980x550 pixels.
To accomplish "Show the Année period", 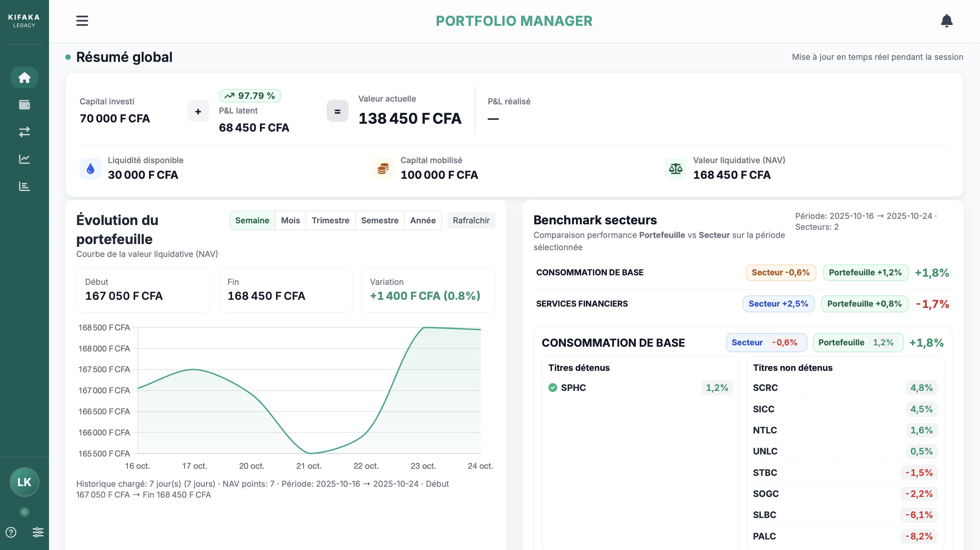I will (423, 221).
